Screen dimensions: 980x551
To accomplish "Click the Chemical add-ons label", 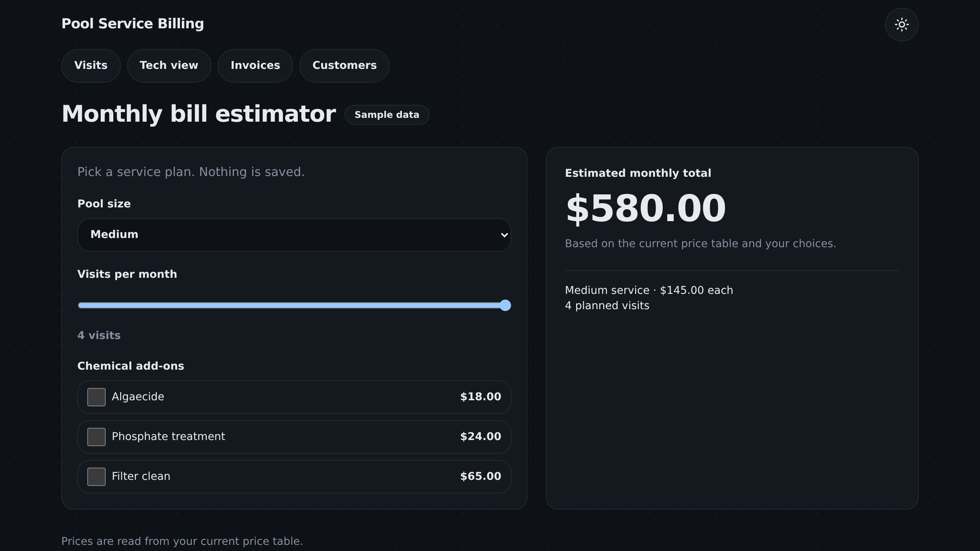I will tap(131, 366).
